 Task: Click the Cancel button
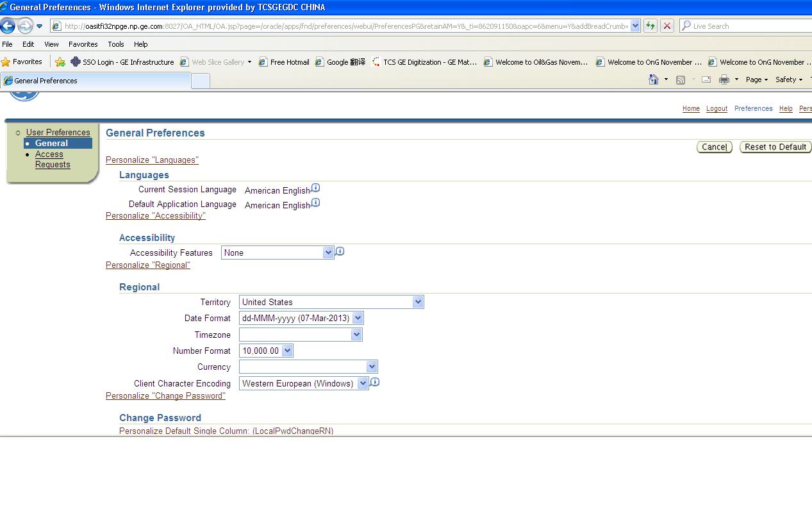pos(714,147)
